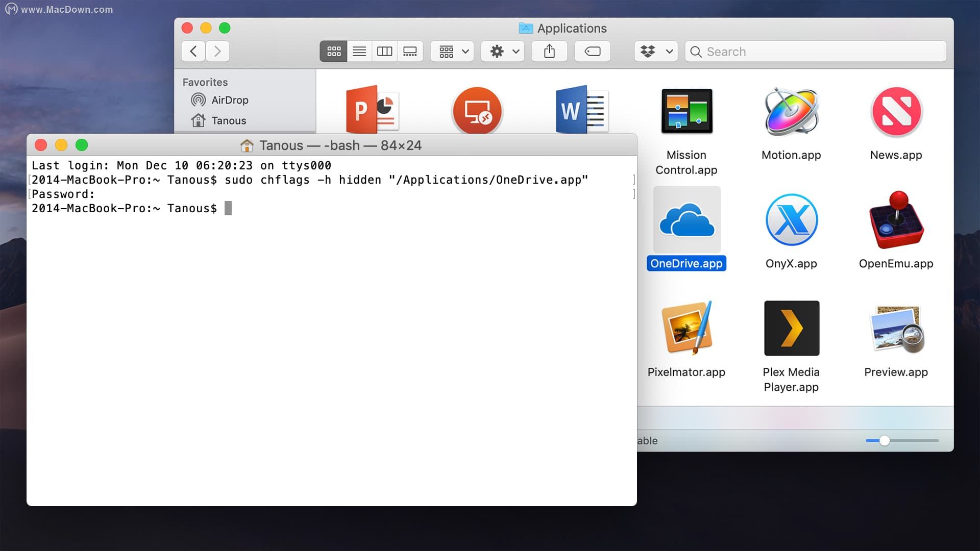
Task: Click the Terminal home proxy icon in title
Action: (247, 145)
